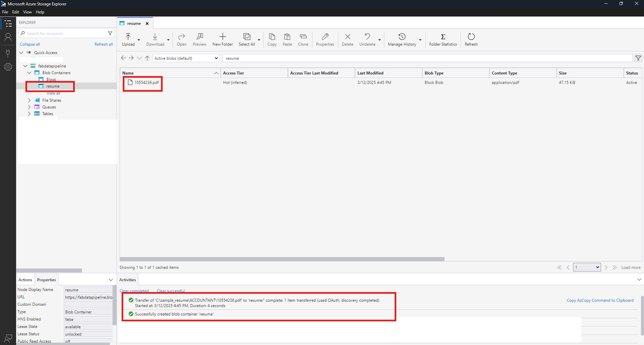Toggle the blob filter funnel
This screenshot has width=644, height=345.
point(638,58)
